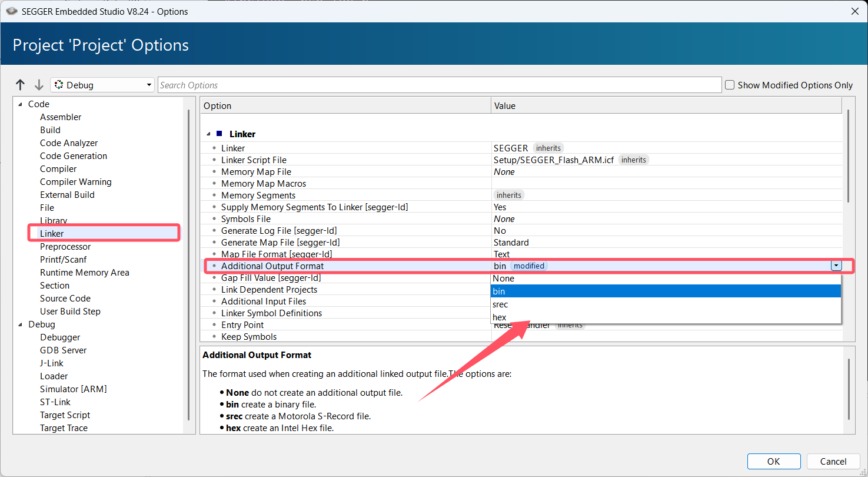Select Printf/Scanf category

click(63, 260)
